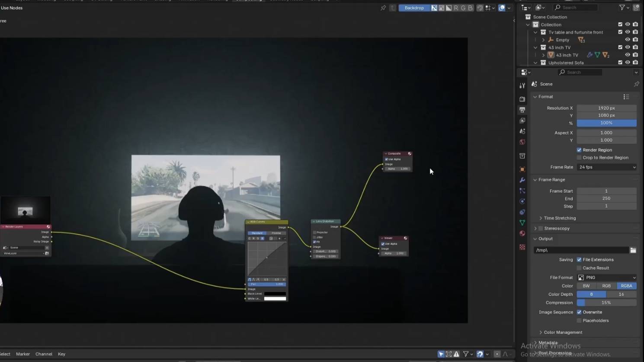Viewport: 644px width, 362px height.
Task: Open the Particles properties tab
Action: tap(522, 191)
